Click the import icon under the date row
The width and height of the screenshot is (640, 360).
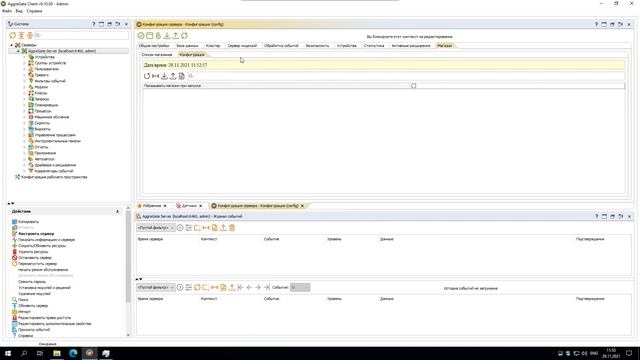(x=164, y=76)
